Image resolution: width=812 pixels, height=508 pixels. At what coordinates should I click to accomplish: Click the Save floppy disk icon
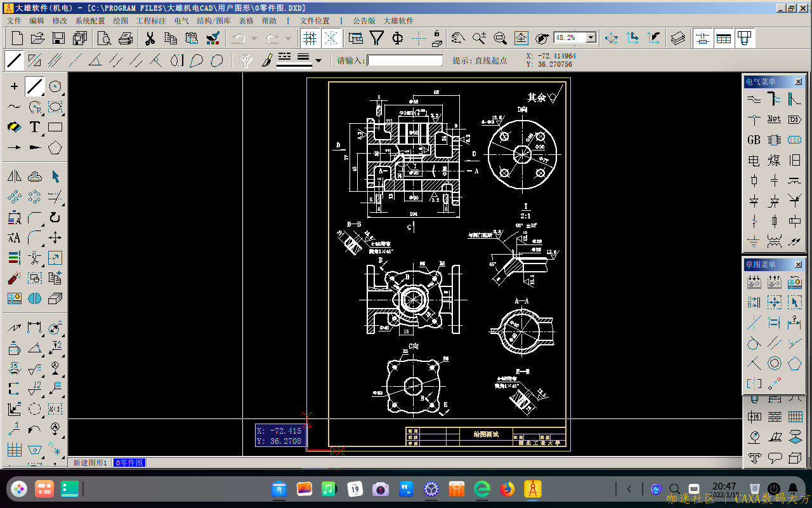point(58,38)
